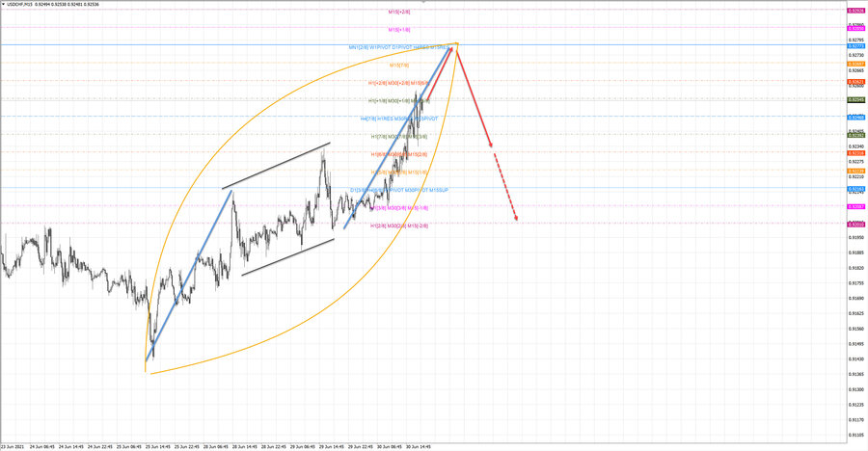Viewport: 868px width, 451px height.
Task: Click the 29 Jun 14:45 time label
Action: [331, 446]
